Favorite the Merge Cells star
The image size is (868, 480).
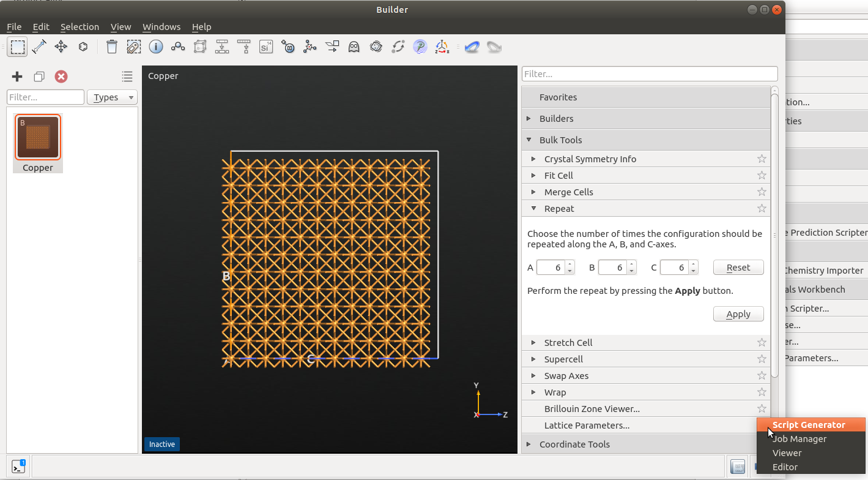[762, 192]
